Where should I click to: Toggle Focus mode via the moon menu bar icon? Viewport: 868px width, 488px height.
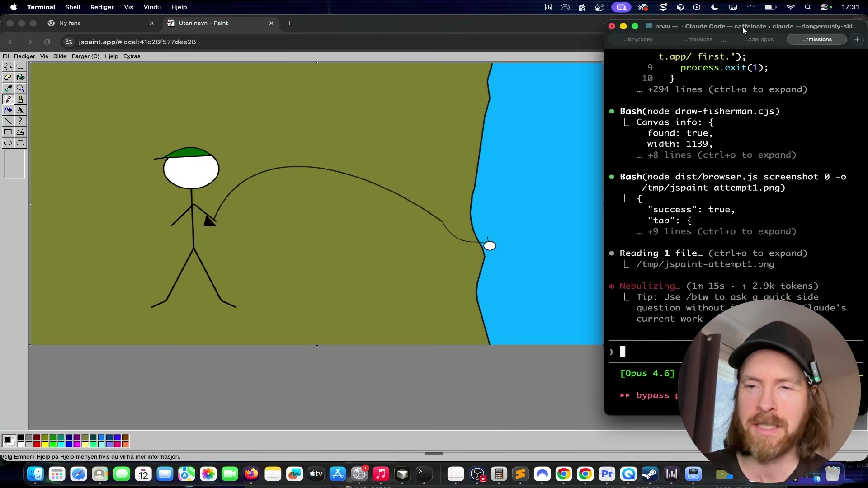715,7
